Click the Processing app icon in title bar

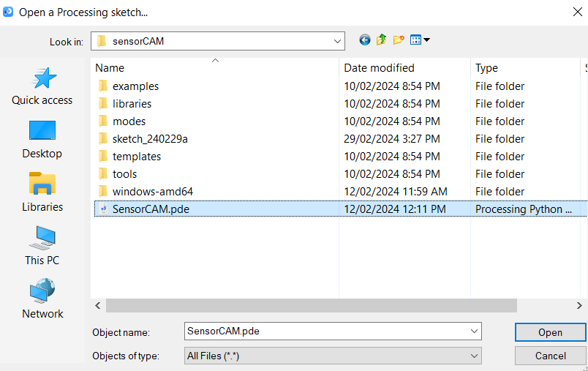8,12
